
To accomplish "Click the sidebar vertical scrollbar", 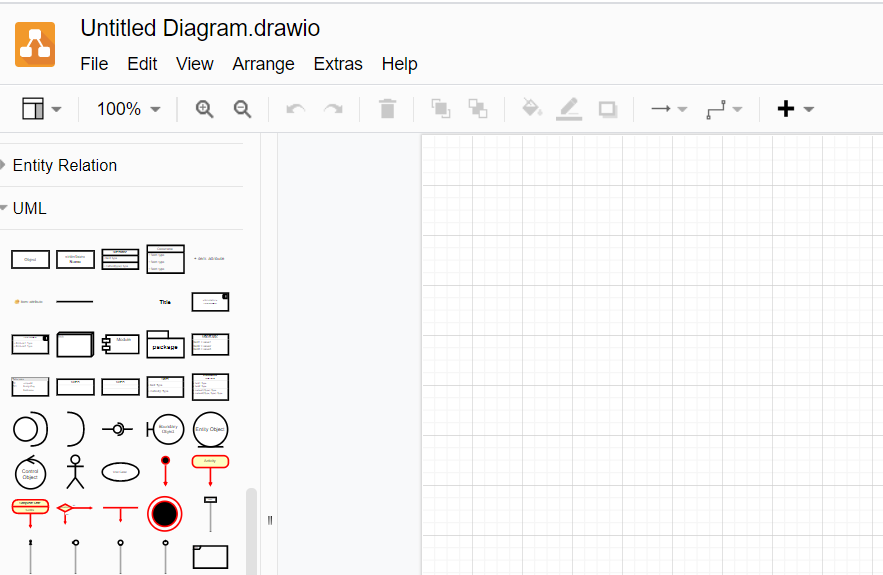I will point(251,531).
